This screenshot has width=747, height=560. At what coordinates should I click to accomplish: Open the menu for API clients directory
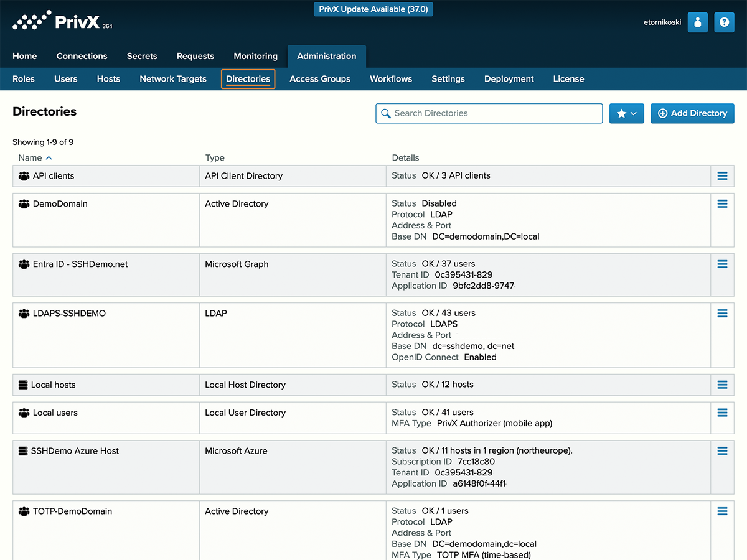point(722,175)
